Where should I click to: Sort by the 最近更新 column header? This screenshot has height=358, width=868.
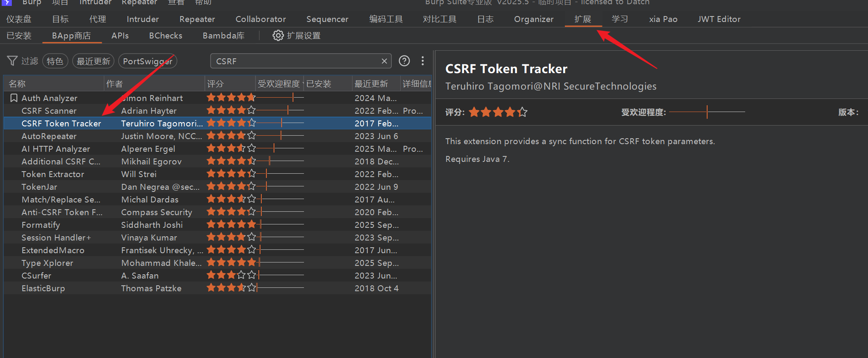pos(371,84)
